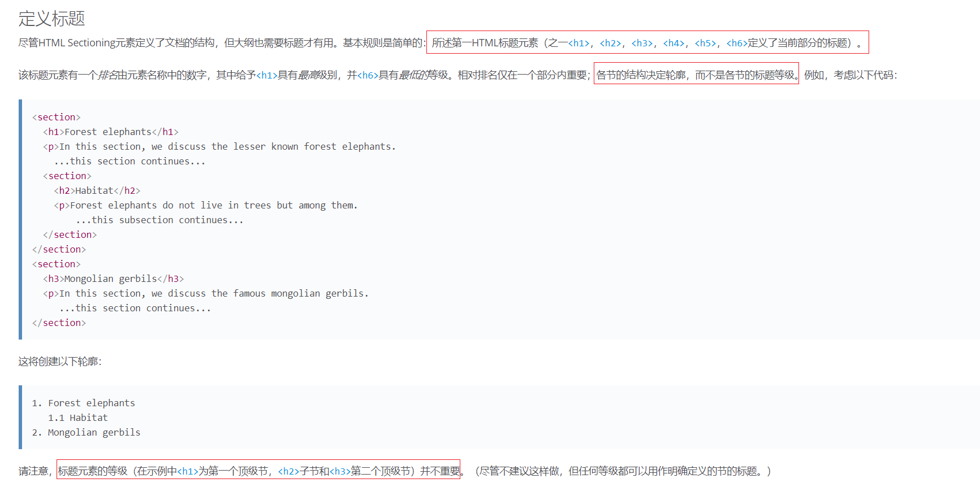Click the <h1> link in the first paragraph
Viewport: 980px width, 487px height.
click(x=579, y=43)
